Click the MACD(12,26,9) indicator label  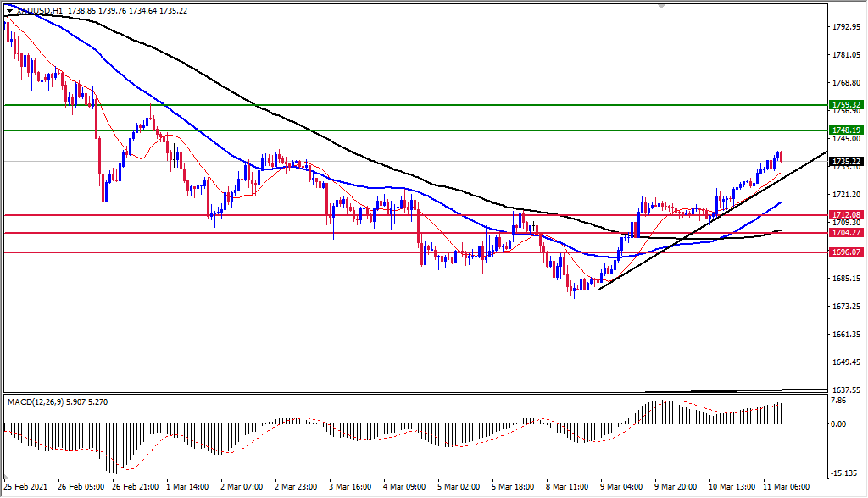(x=36, y=402)
